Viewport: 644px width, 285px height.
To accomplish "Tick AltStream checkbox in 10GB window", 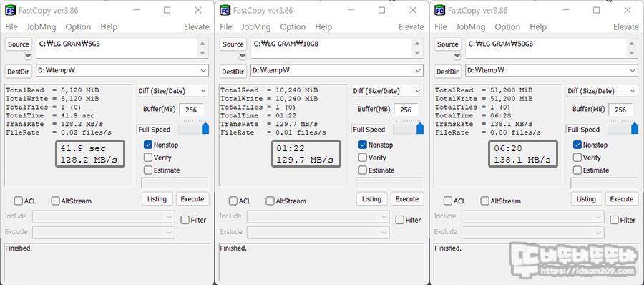I will [x=270, y=201].
